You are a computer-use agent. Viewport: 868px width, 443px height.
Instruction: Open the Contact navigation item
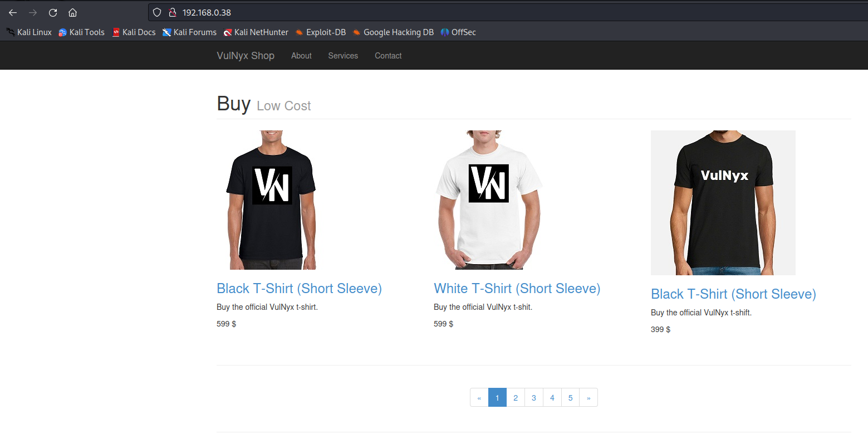(x=388, y=56)
